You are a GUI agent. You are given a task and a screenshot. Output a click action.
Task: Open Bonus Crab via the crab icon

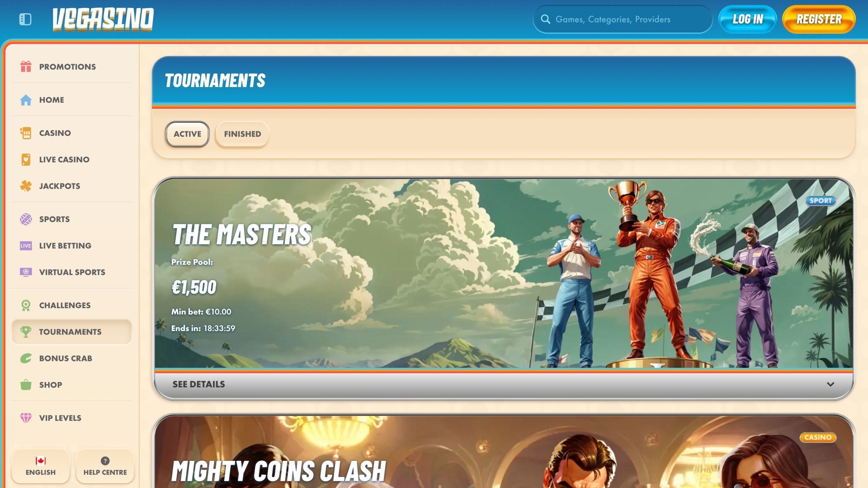[25, 358]
